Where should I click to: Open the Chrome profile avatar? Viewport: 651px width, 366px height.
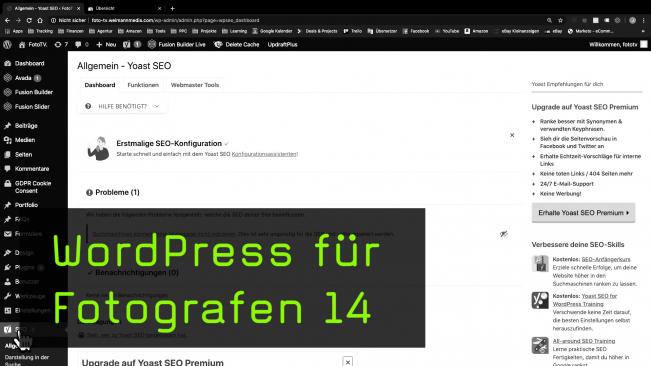click(x=632, y=20)
